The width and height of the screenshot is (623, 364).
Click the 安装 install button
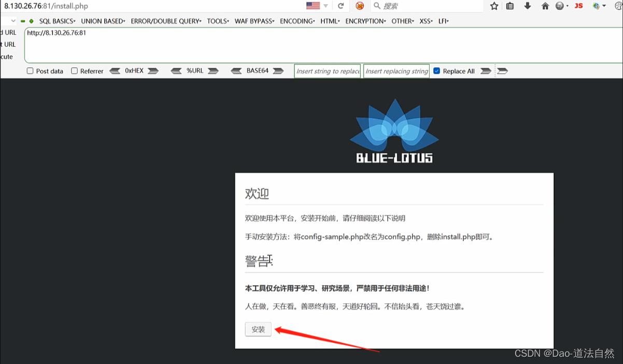[x=258, y=329]
